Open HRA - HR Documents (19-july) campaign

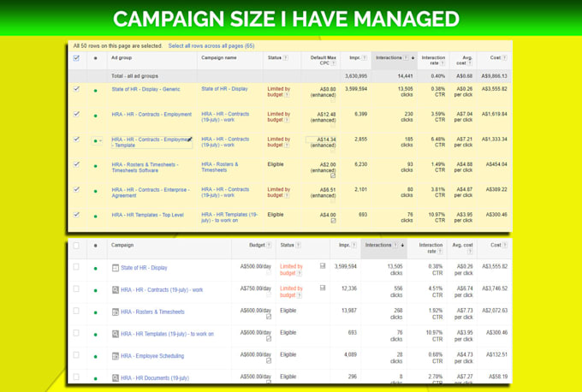pos(155,378)
